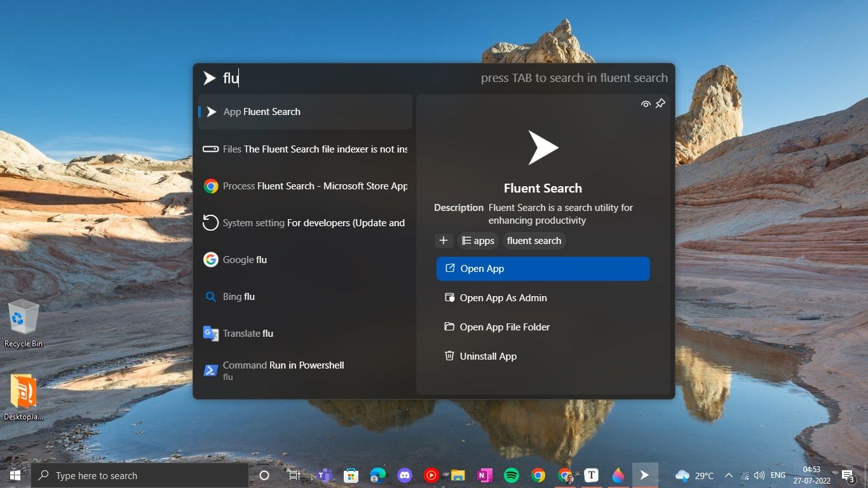
Task: Open Cortana from the taskbar circle
Action: [264, 475]
